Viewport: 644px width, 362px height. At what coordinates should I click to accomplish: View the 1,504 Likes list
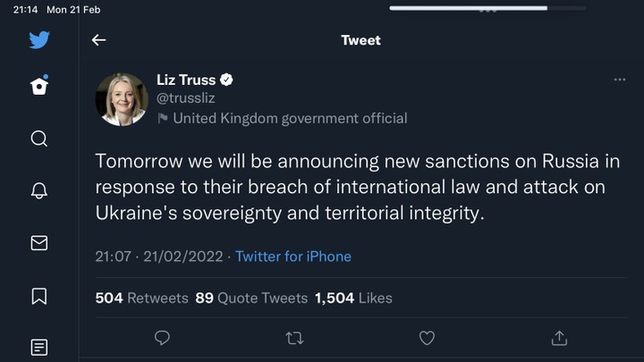tap(353, 298)
